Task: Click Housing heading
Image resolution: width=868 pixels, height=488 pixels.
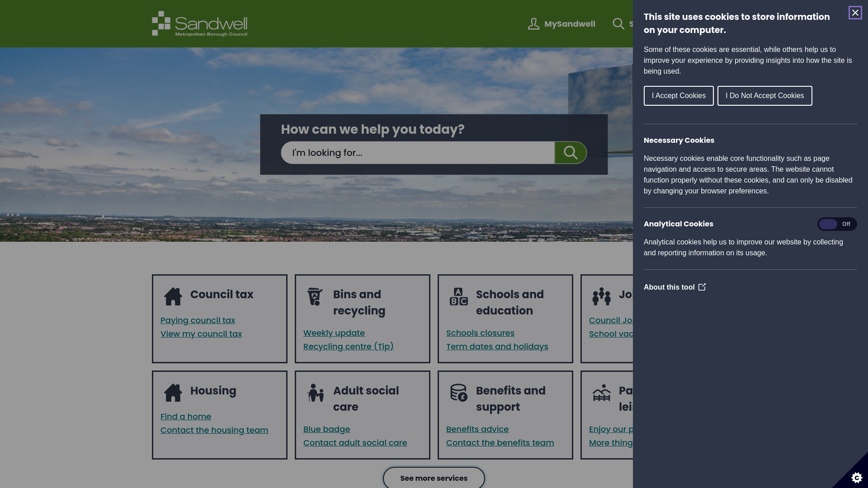Action: [213, 391]
